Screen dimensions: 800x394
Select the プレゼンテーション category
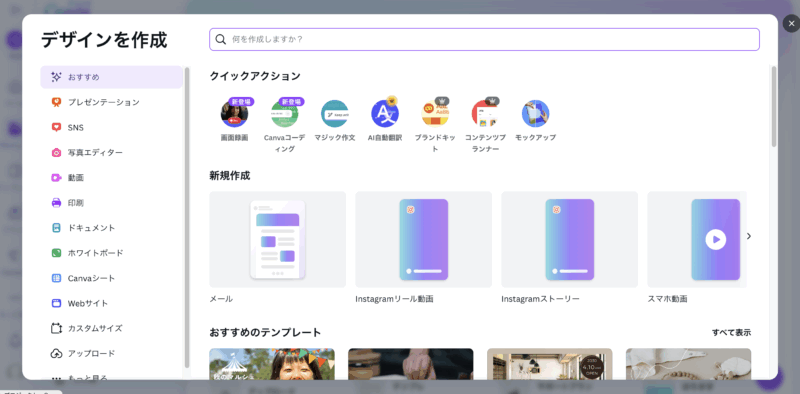click(x=112, y=102)
